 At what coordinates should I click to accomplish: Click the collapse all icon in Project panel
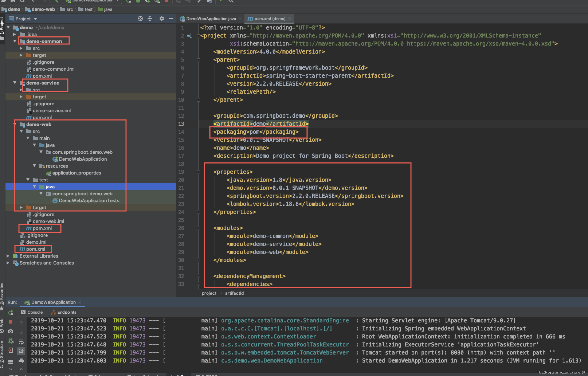(150, 19)
